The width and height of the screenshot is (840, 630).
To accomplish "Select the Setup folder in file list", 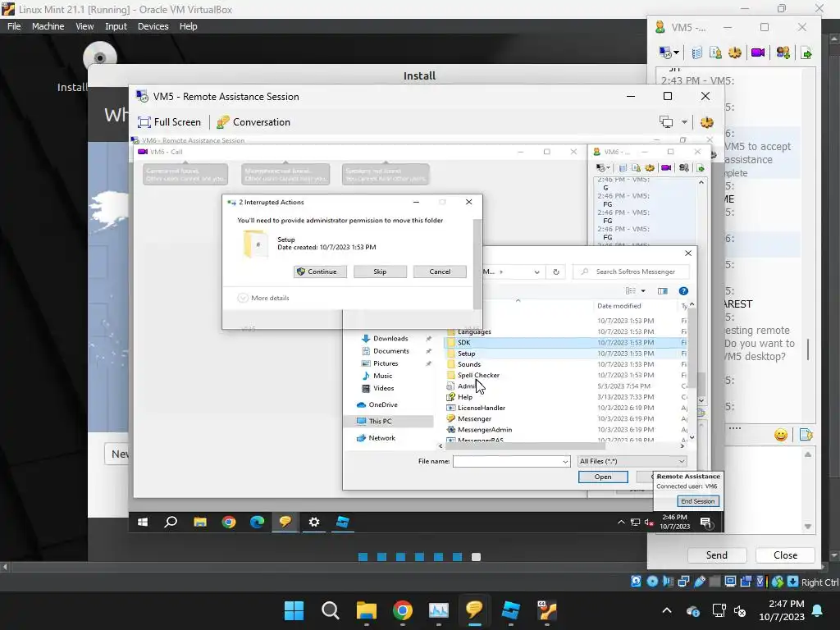I will (x=466, y=354).
